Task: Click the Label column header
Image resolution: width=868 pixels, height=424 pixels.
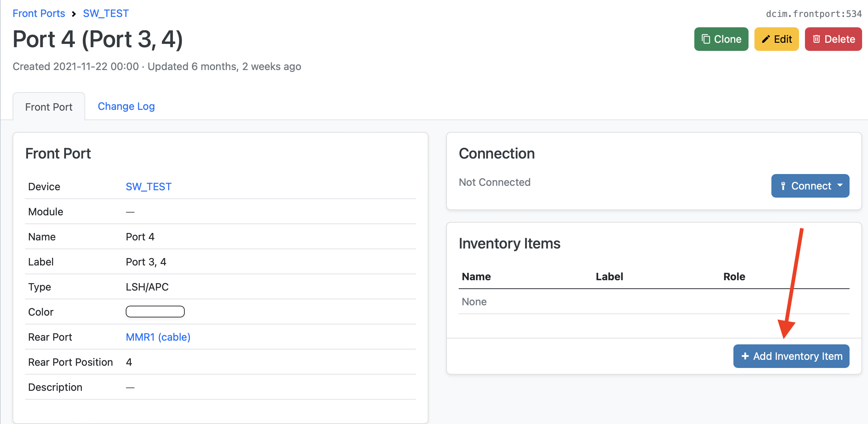Action: (609, 277)
